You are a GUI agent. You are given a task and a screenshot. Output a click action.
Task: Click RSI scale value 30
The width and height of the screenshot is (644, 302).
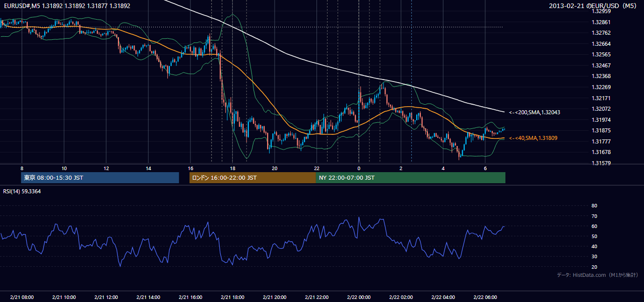click(594, 257)
